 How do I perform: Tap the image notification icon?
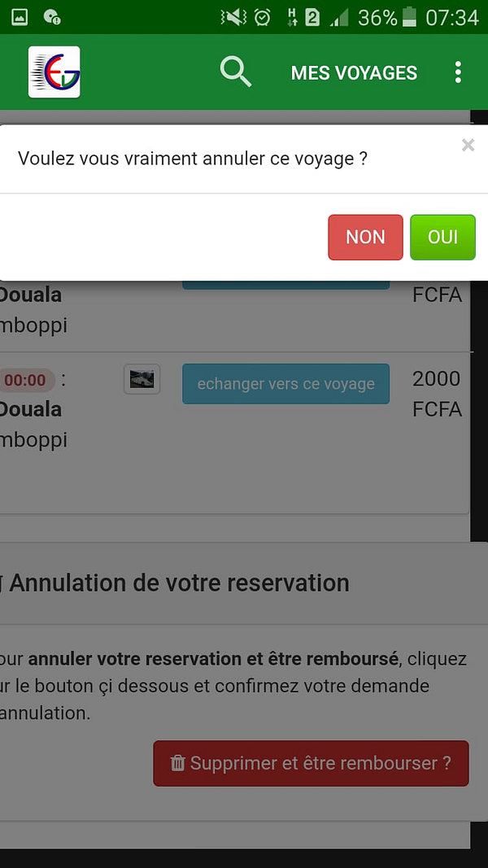pos(20,17)
